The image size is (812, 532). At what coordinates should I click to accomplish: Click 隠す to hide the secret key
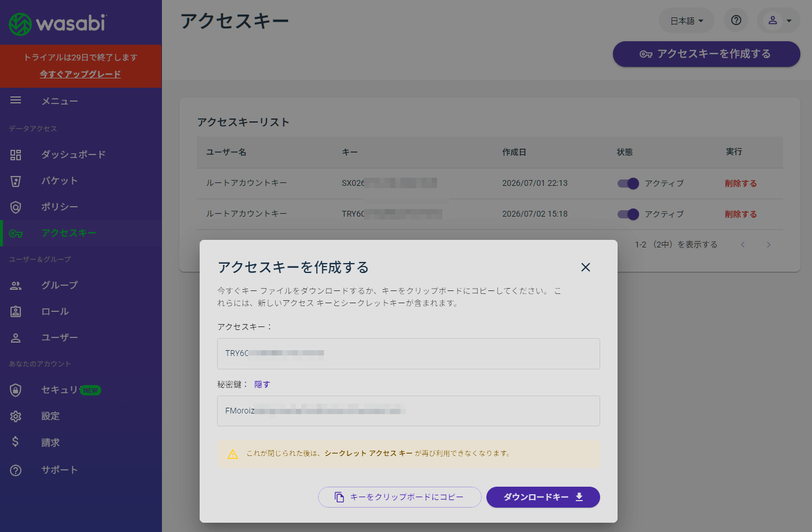point(262,384)
